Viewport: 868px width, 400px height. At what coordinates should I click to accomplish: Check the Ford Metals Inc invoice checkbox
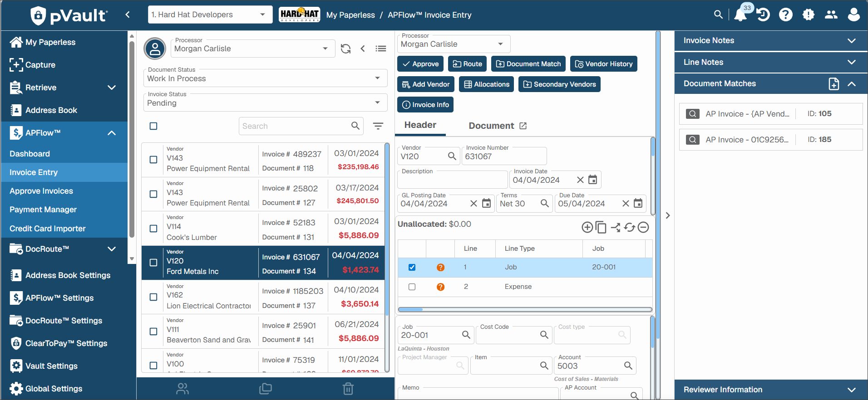click(x=153, y=263)
